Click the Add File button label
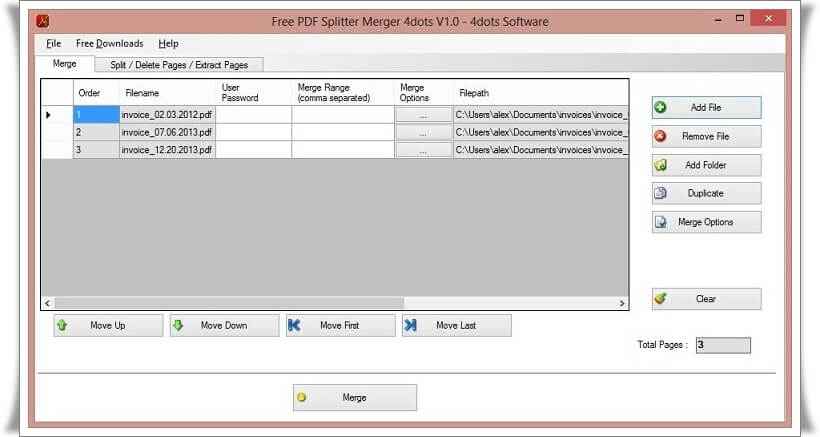 [706, 107]
